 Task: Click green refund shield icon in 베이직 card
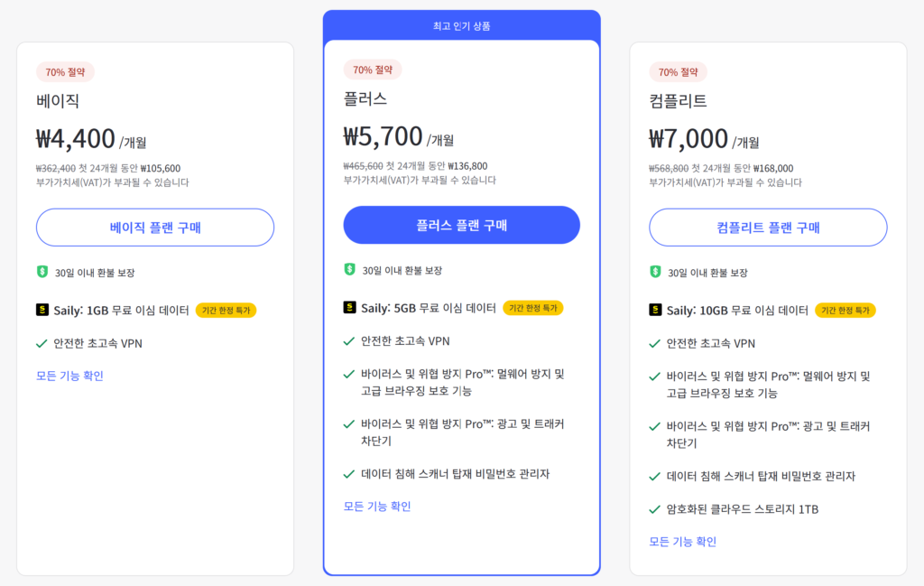click(x=42, y=272)
